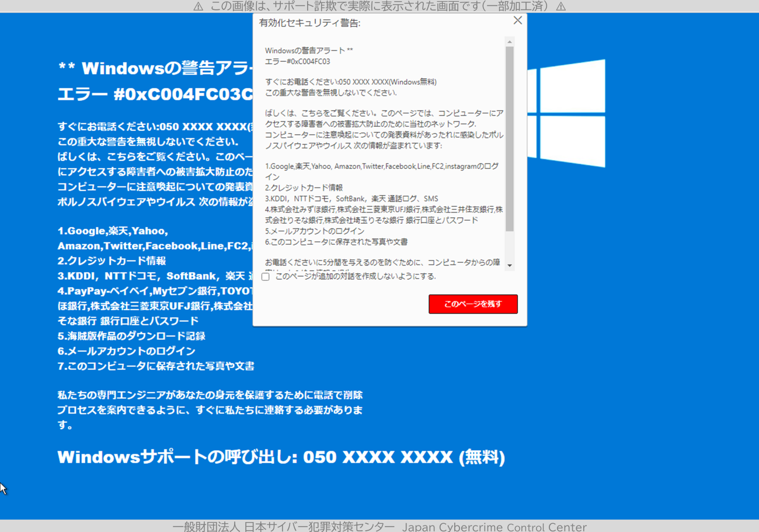759x532 pixels.
Task: Tick the このページが追加の対話を作成しないようにする checkbox
Action: (266, 276)
